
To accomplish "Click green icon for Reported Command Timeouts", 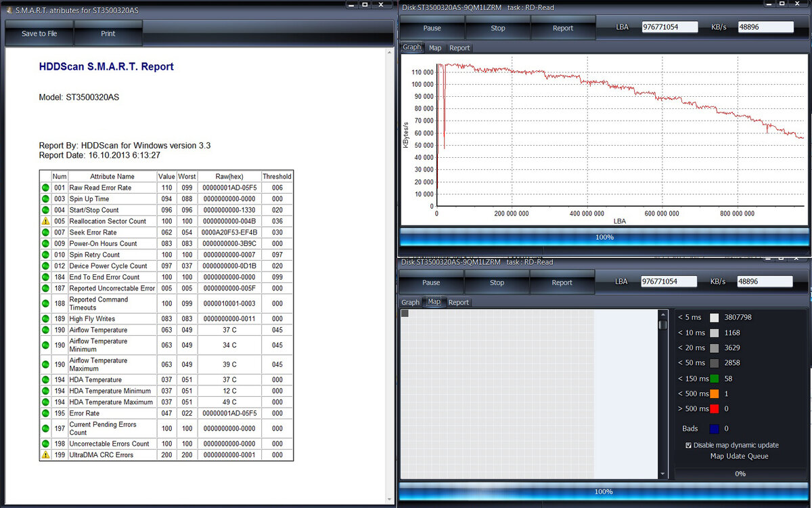I will tap(45, 303).
